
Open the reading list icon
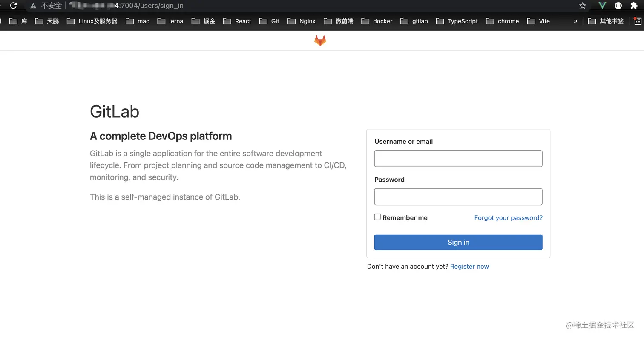[x=638, y=21]
